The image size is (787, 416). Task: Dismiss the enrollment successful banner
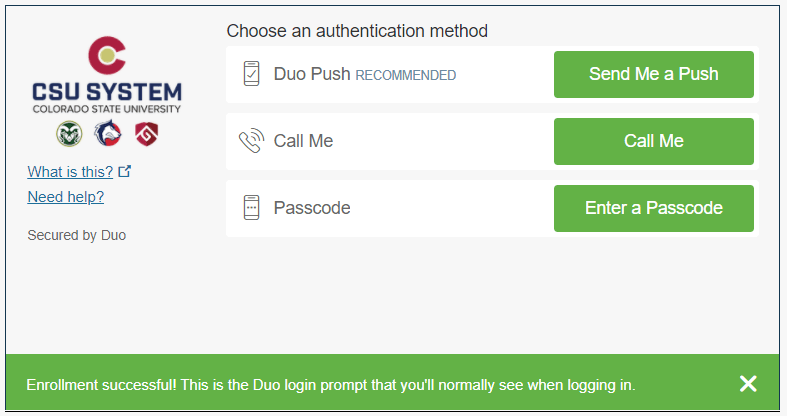coord(748,384)
